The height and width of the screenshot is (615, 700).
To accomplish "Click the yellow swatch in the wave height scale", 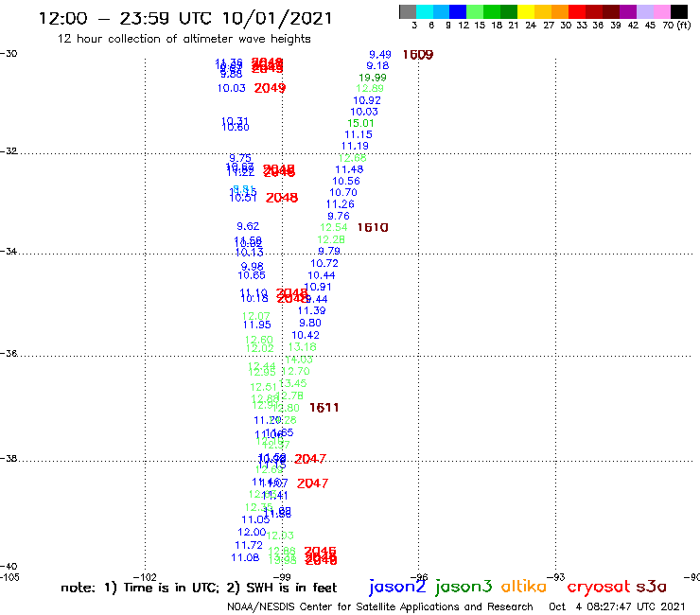I will click(x=526, y=11).
